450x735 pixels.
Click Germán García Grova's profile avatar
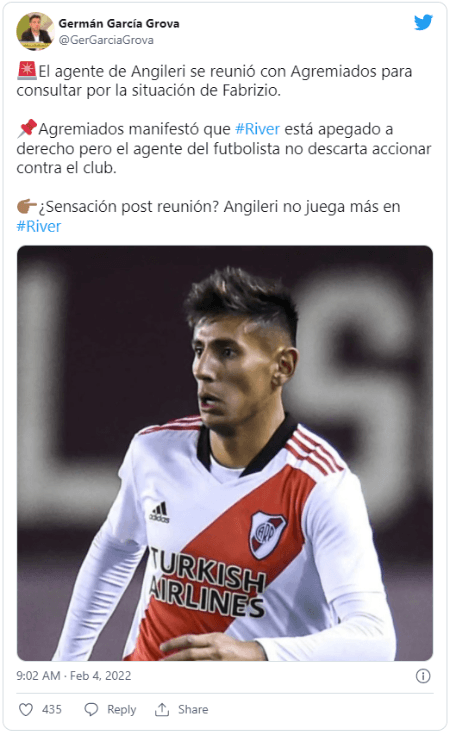(x=35, y=31)
